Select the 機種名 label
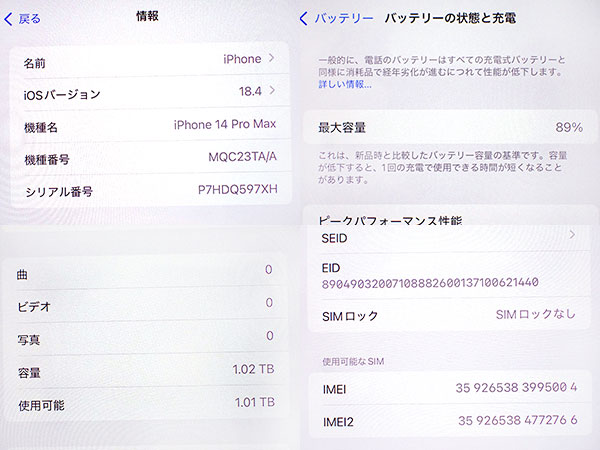600x450 pixels. point(41,127)
